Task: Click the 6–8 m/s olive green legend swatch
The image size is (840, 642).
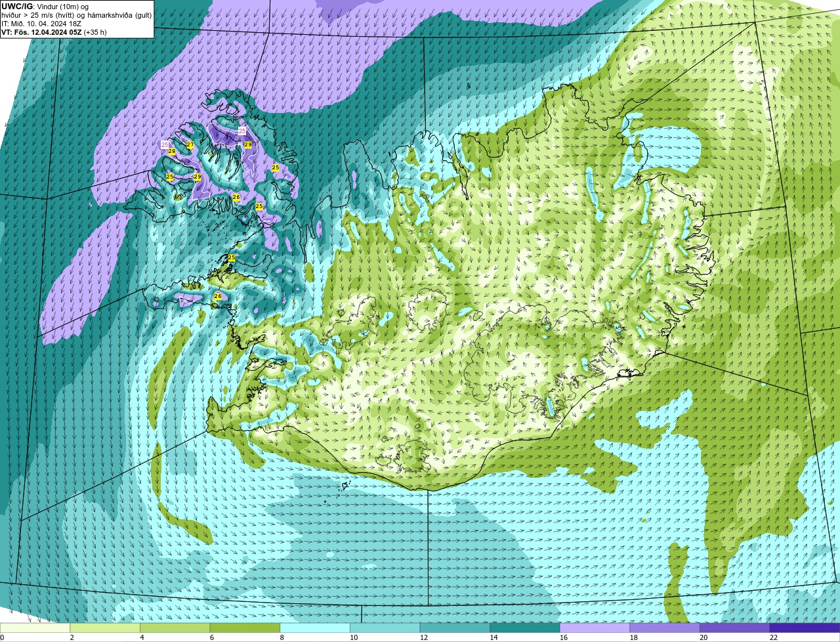Action: (x=245, y=628)
